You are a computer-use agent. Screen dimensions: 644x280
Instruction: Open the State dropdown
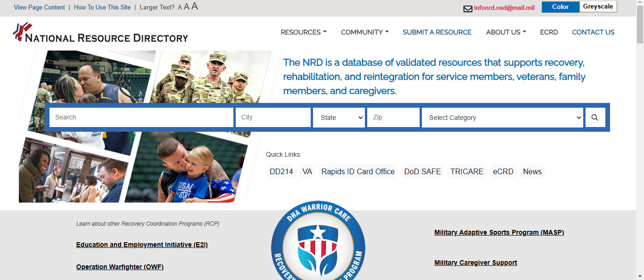pos(339,118)
